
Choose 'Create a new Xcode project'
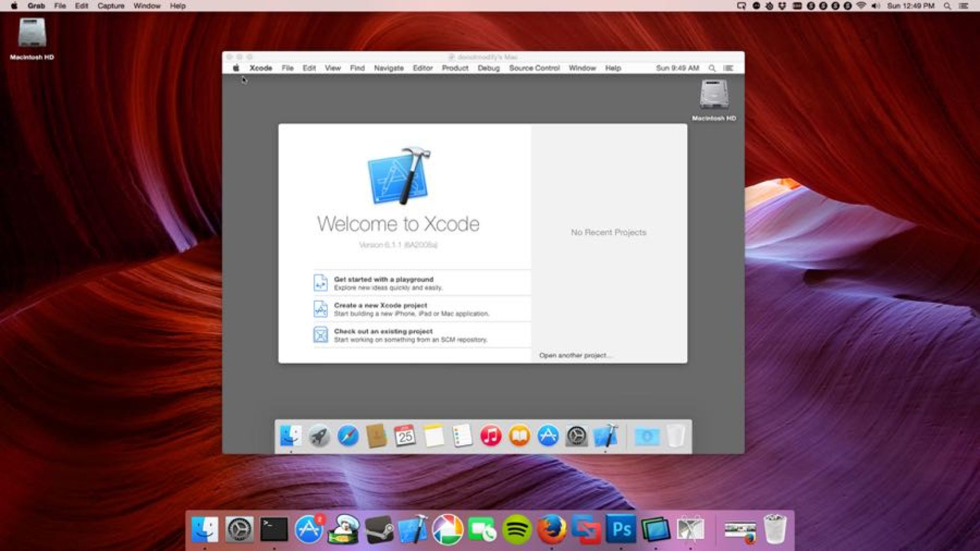tap(380, 305)
